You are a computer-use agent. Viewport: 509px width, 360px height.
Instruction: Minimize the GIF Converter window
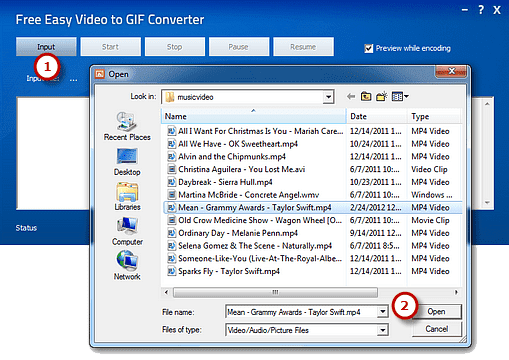tap(465, 10)
